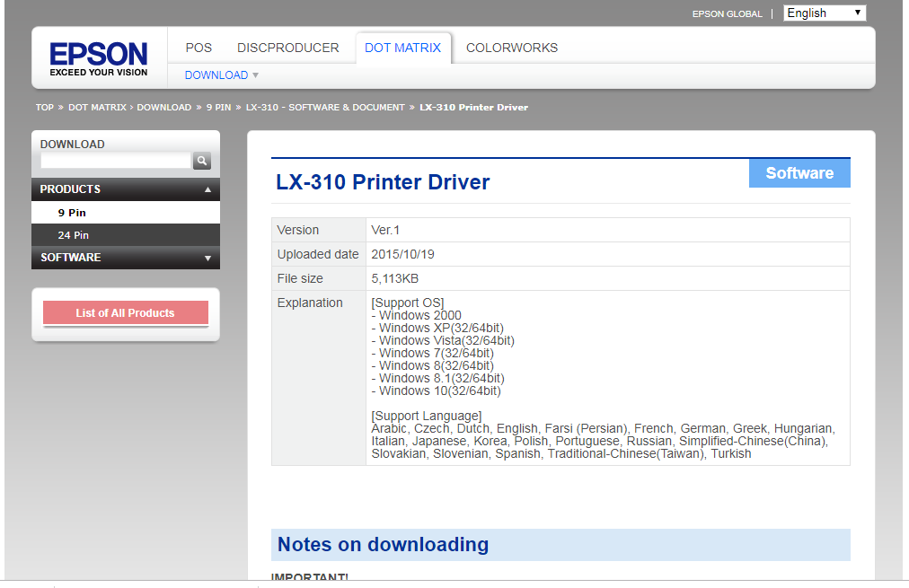Select the 9 Pin sidebar item
909x588 pixels.
click(x=126, y=213)
